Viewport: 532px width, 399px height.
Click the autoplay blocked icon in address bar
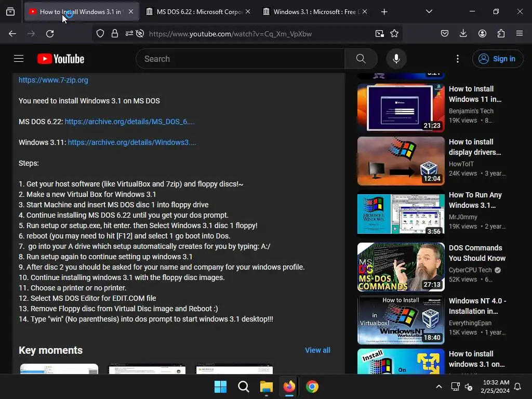(140, 34)
